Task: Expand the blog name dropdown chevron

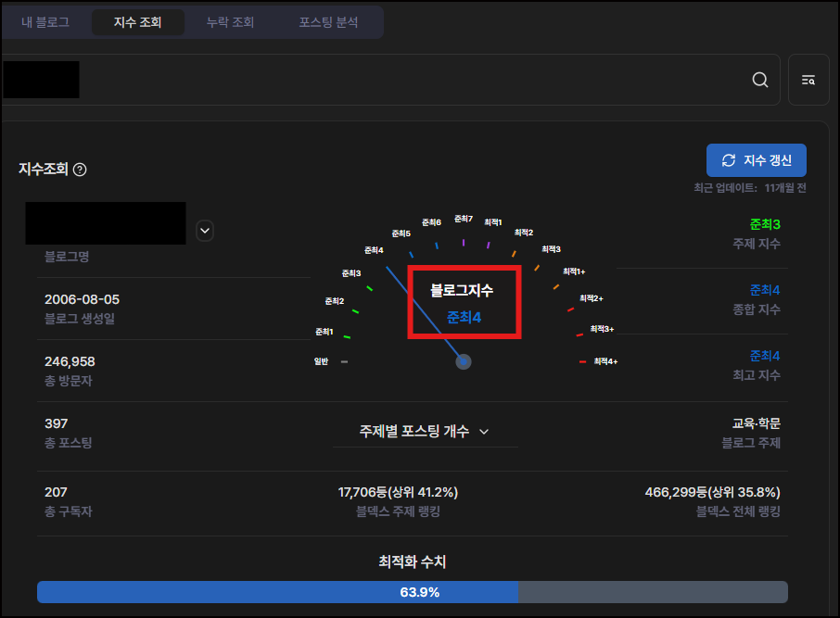Action: 204,231
